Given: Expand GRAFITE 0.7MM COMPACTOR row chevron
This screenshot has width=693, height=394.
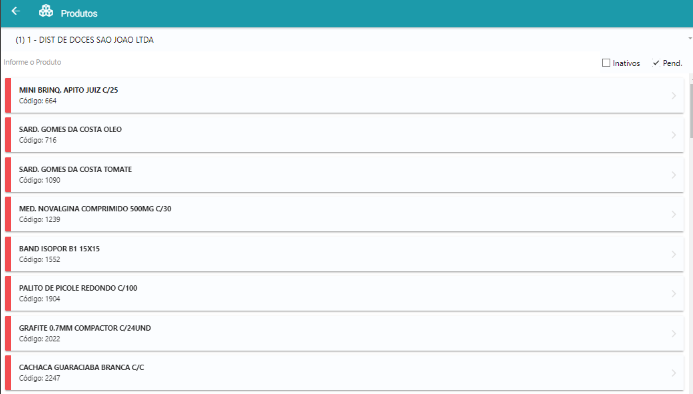Looking at the screenshot, I should click(674, 333).
